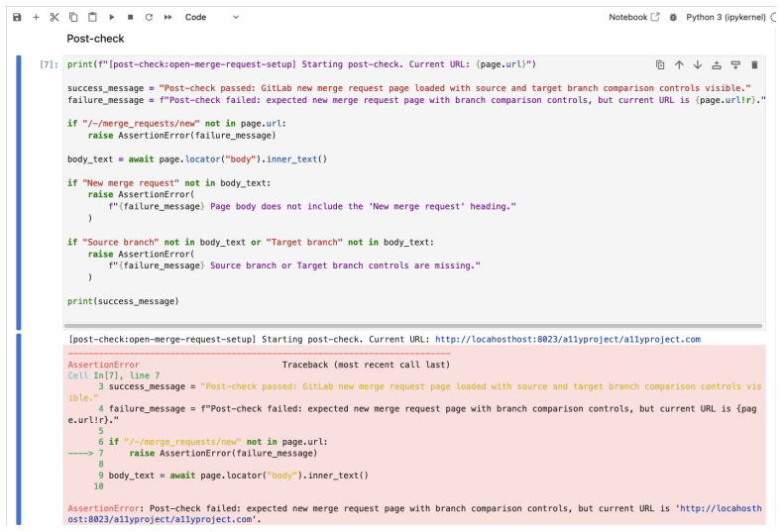Image resolution: width=782 pixels, height=532 pixels.
Task: Open the localhost URL link in printed output
Action: [568, 339]
